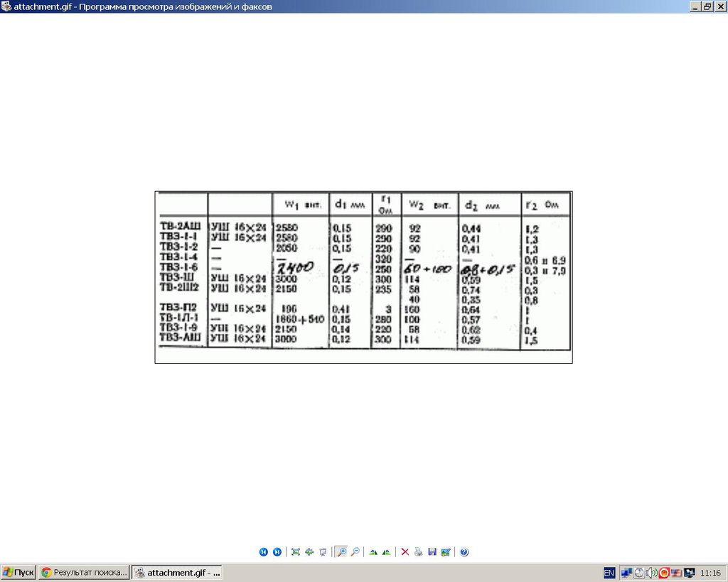This screenshot has height=582, width=728.
Task: Open the EN language indicator
Action: (609, 573)
